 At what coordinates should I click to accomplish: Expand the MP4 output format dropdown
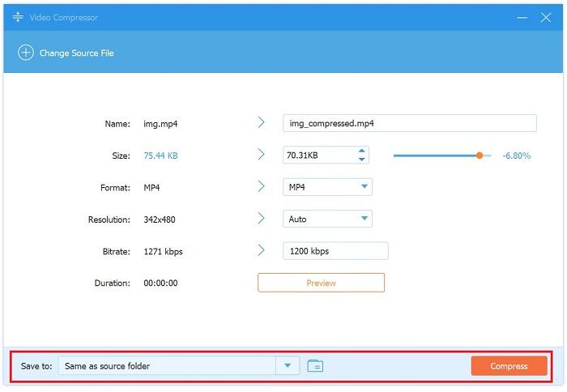[x=363, y=187]
